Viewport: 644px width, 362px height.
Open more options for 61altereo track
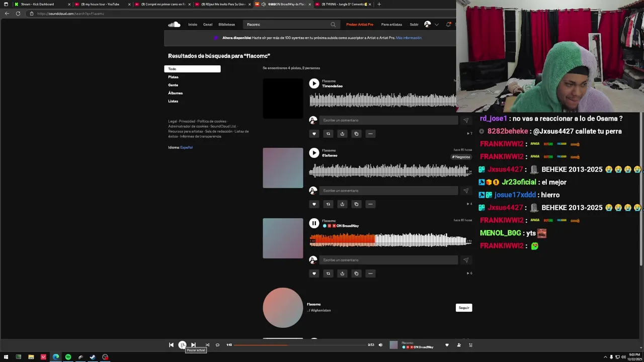pos(370,204)
